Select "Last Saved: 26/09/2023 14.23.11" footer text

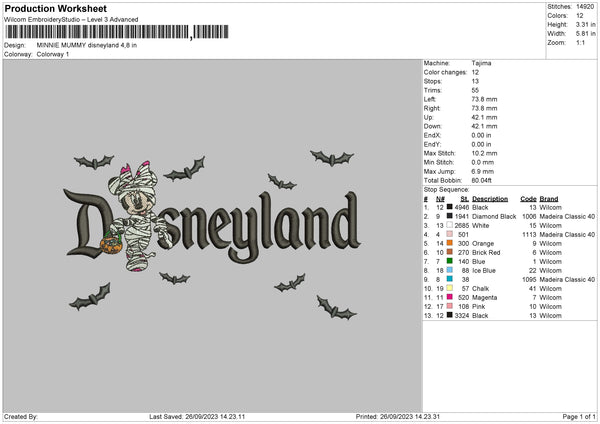[197, 416]
